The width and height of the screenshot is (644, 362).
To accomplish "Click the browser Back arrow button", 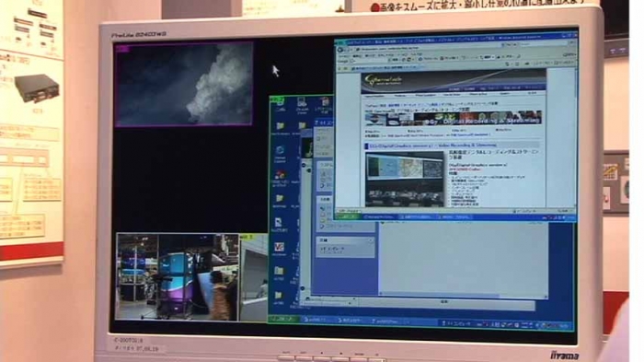I will coord(340,50).
